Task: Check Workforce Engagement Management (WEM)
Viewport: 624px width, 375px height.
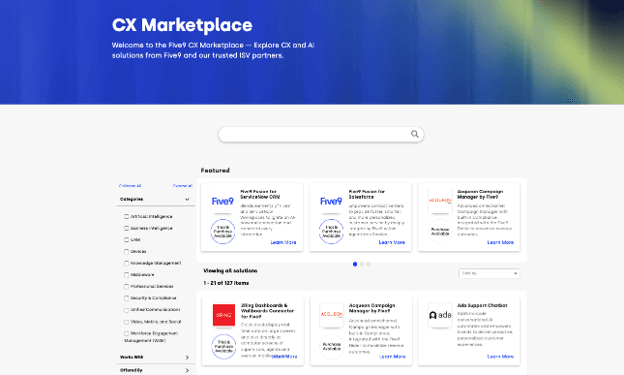Action: 127,333
